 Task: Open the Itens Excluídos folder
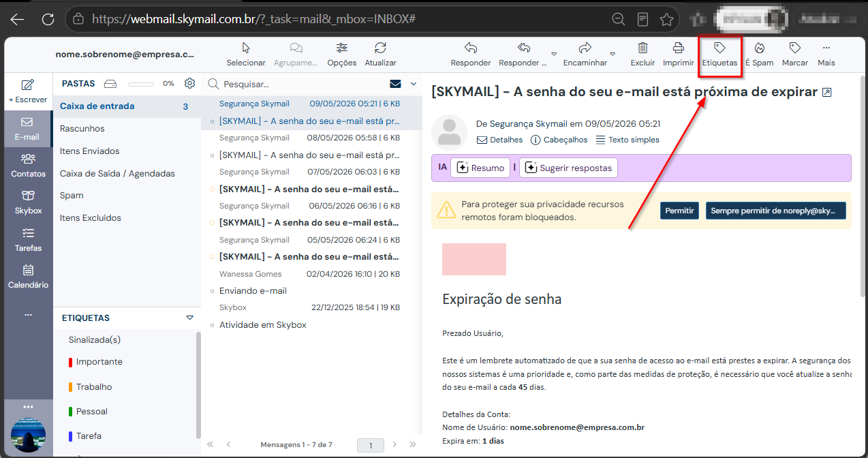pos(126,218)
